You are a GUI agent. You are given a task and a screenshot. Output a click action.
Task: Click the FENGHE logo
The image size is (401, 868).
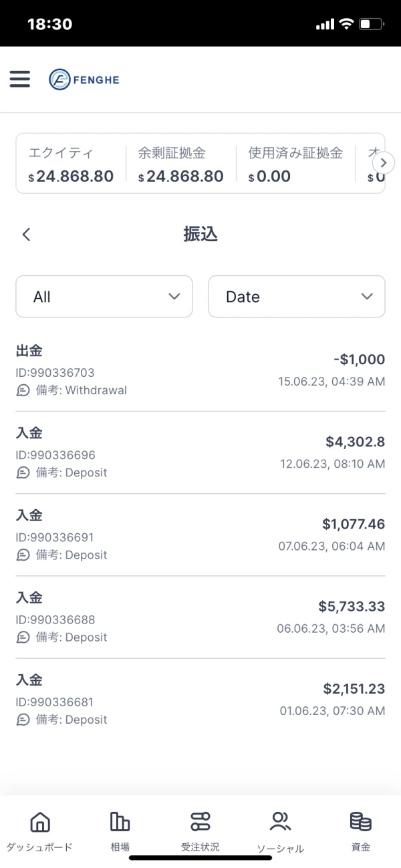pos(84,80)
